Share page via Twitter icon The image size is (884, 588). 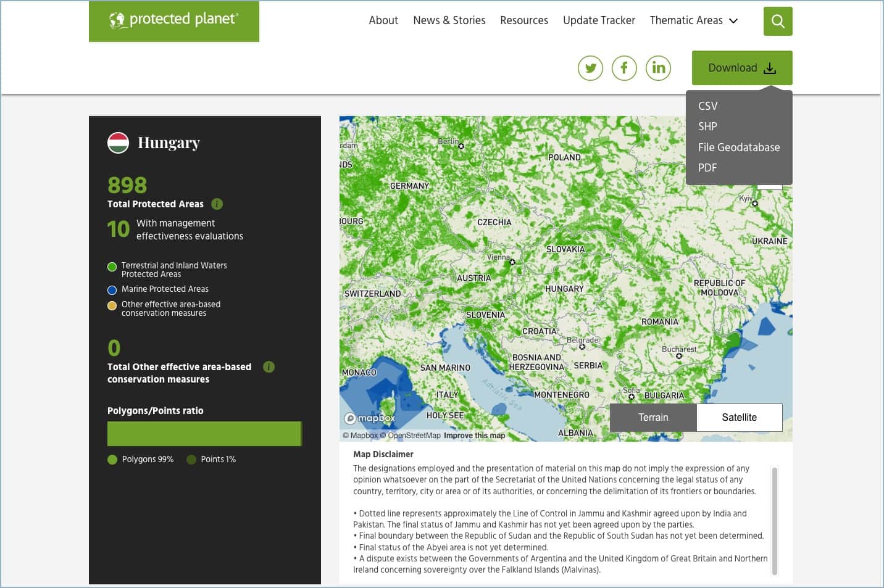pos(590,68)
